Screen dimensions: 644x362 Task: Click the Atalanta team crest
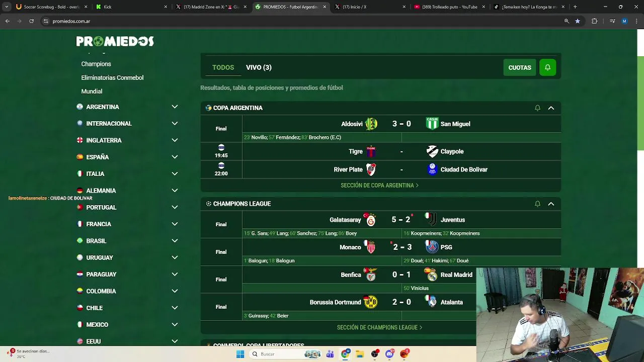click(432, 302)
